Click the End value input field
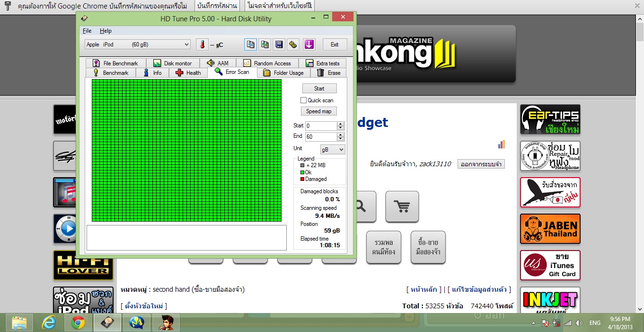The width and height of the screenshot is (644, 332). pyautogui.click(x=321, y=136)
